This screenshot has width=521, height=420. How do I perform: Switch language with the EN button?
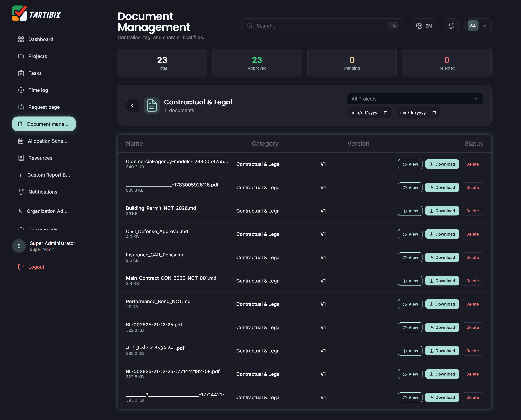click(424, 26)
